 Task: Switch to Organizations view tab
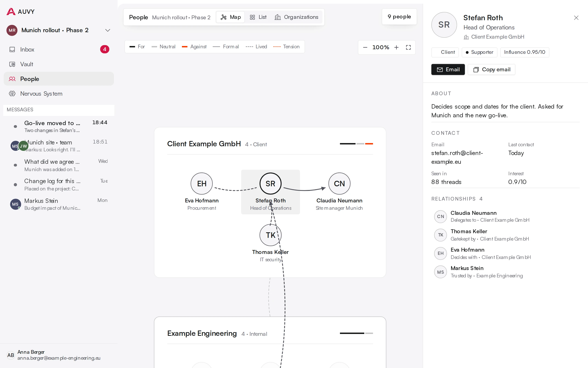point(297,17)
